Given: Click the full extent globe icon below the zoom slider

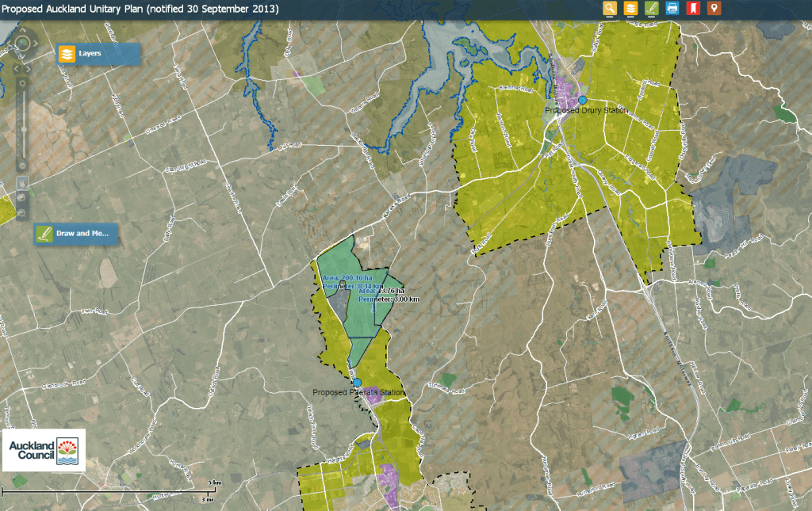Looking at the screenshot, I should click(21, 197).
